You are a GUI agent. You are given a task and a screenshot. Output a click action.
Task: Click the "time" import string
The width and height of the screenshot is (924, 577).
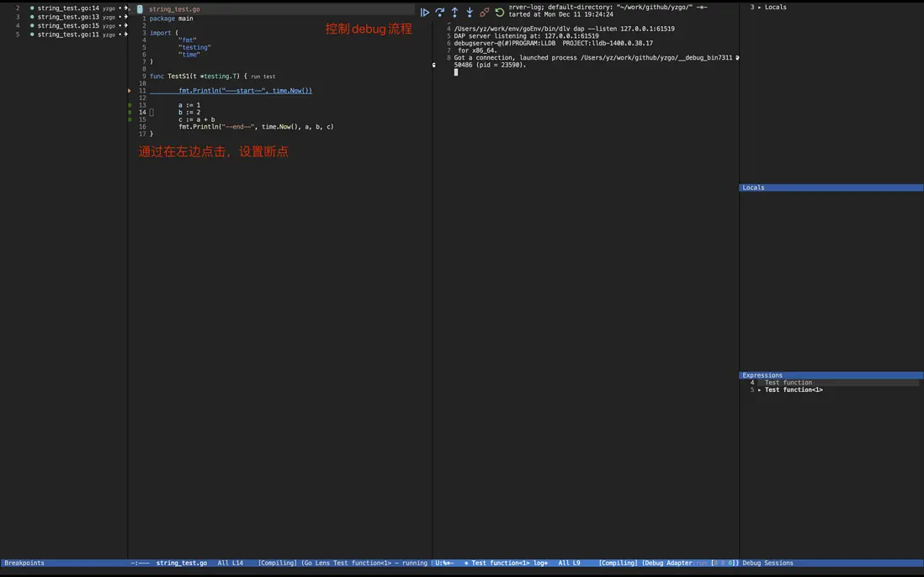(189, 55)
